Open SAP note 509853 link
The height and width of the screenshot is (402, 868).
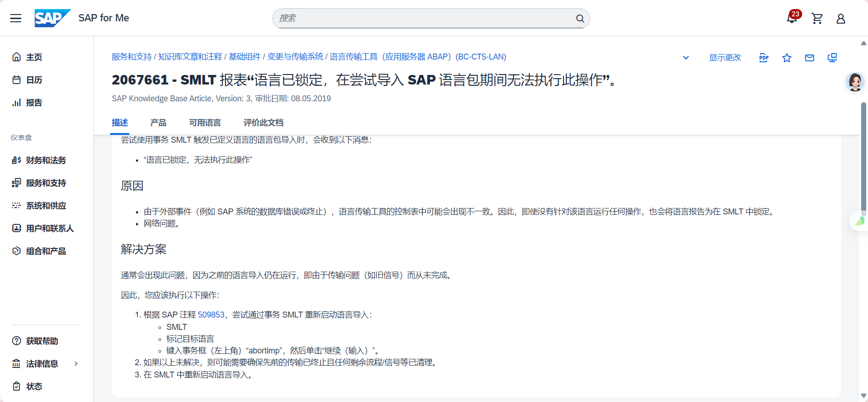(x=211, y=315)
